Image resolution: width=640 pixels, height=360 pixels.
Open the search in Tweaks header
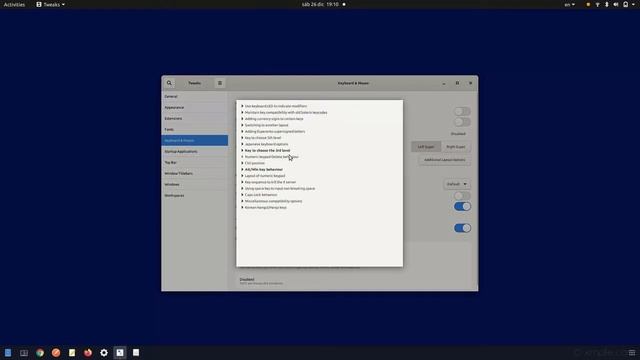[169, 83]
